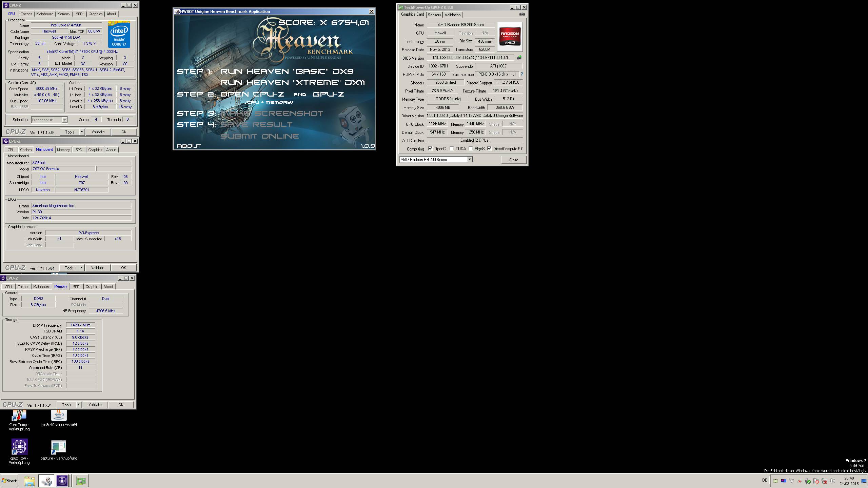Open Core Temp desktop shortcut
Screen dimensions: 868x488
(x=19, y=420)
